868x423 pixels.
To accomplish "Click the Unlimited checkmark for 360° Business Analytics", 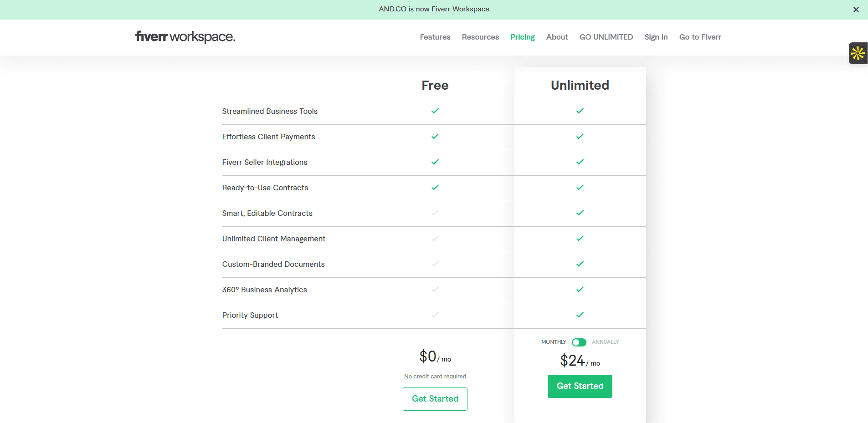I will tap(580, 289).
